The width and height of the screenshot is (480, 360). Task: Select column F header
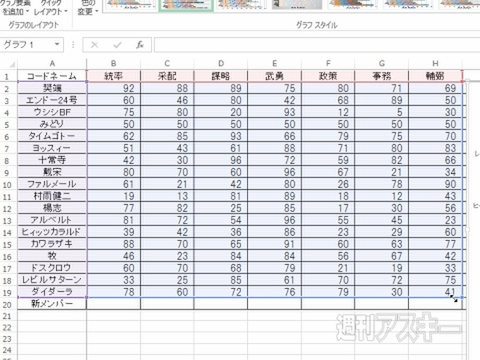tap(328, 63)
